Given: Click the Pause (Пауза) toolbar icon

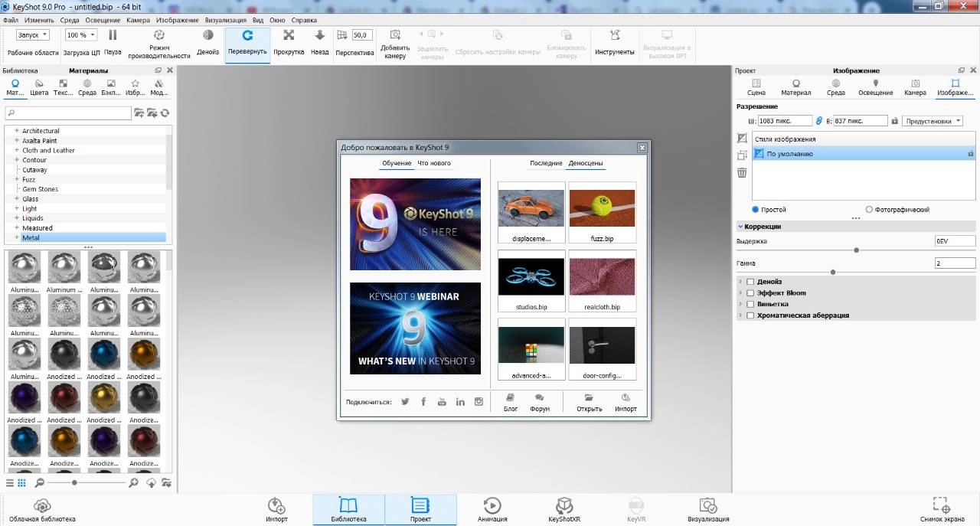Looking at the screenshot, I should click(113, 35).
